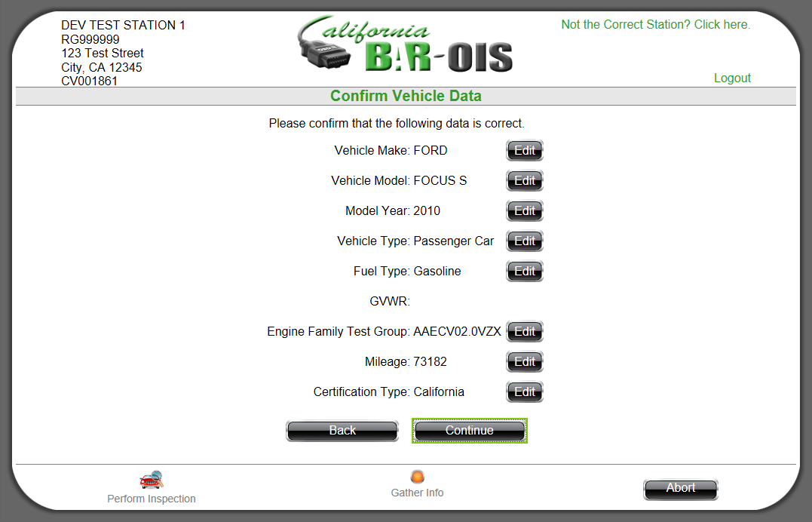Log out via the Logout link
This screenshot has width=812, height=522.
click(732, 78)
